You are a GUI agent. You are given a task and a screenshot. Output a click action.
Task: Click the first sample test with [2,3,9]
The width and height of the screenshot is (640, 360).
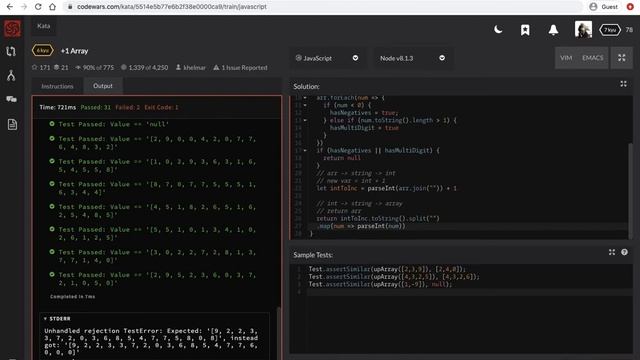pyautogui.click(x=387, y=269)
